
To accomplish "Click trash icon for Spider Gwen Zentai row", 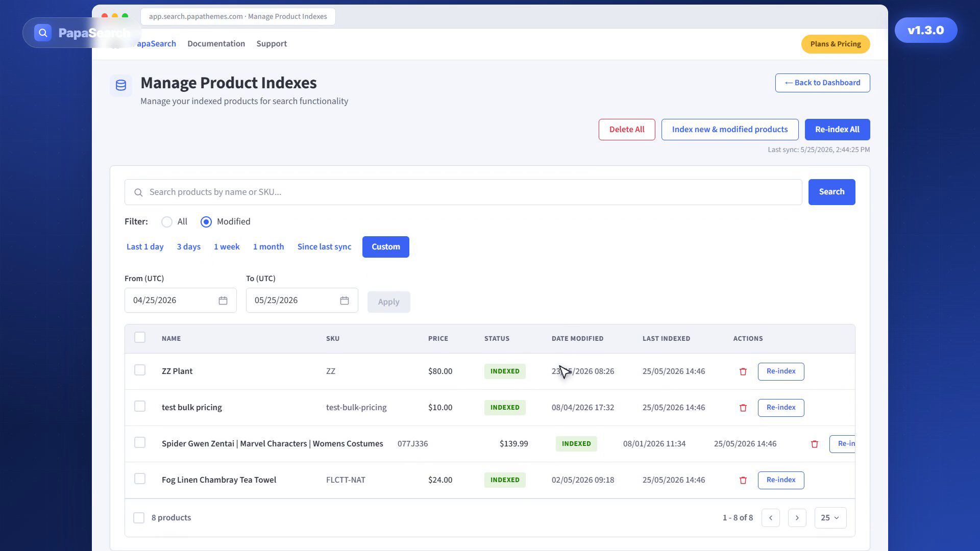I will pyautogui.click(x=815, y=444).
